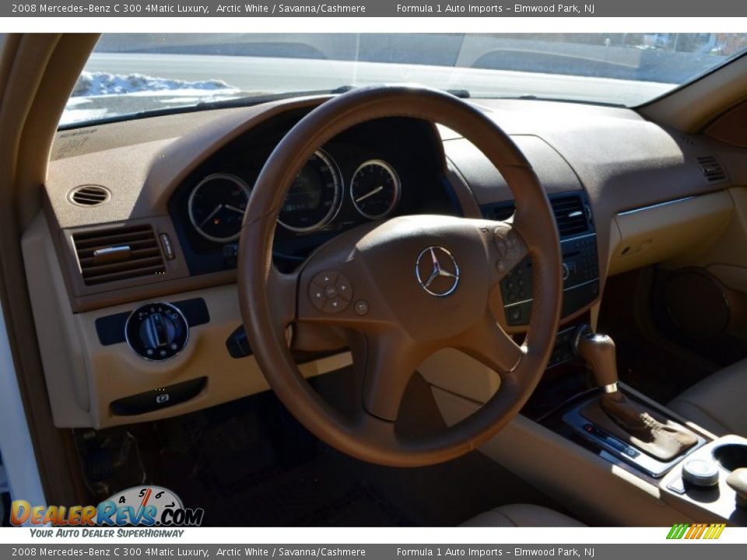
Task: Toggle the left button below the headlight dial
Action: [149, 351]
